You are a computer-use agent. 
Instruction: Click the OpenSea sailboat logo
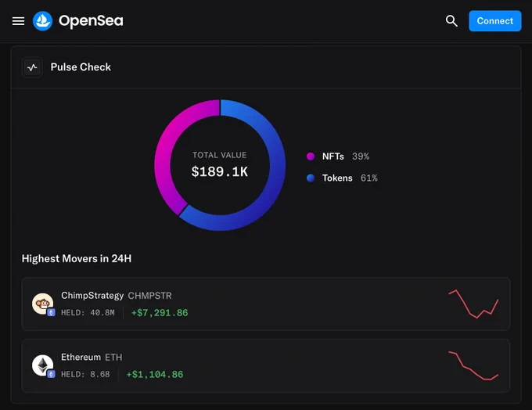click(42, 21)
